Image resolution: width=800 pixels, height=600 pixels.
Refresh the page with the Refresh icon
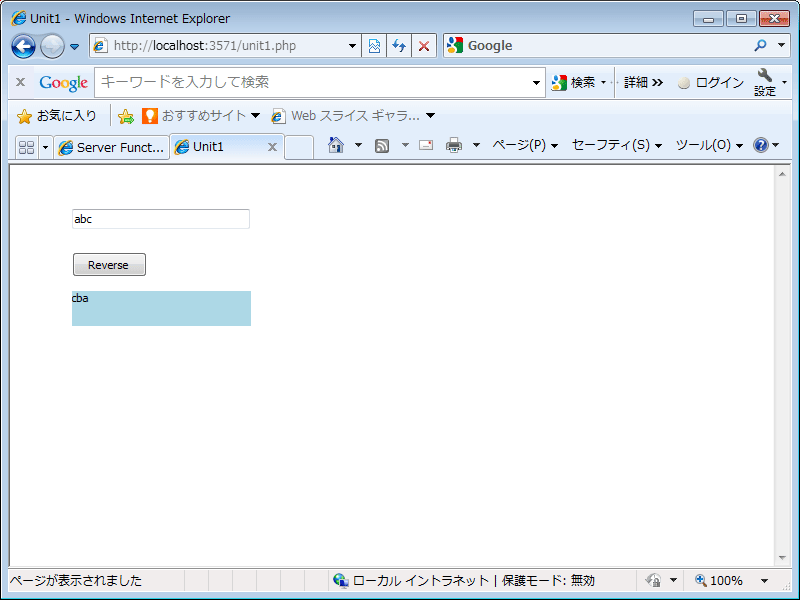(x=399, y=46)
